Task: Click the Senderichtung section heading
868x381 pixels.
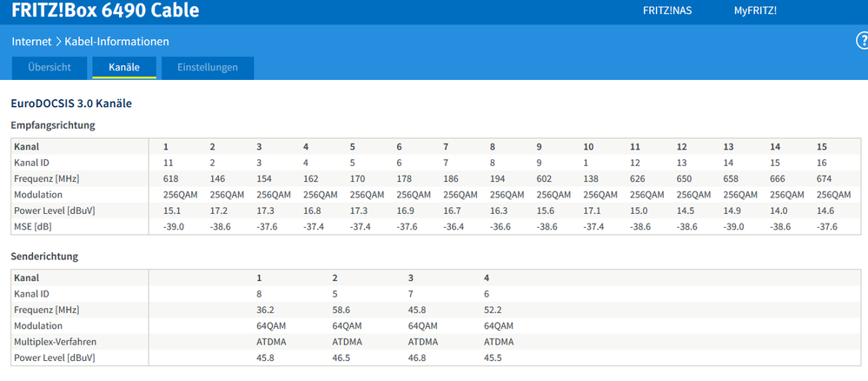Action: pos(44,257)
